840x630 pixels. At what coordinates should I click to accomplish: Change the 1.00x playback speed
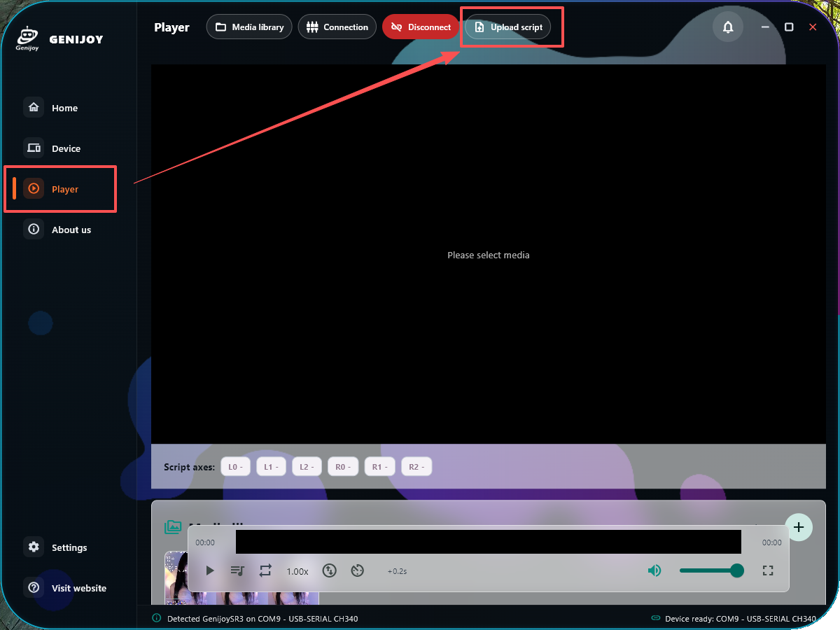pyautogui.click(x=297, y=571)
